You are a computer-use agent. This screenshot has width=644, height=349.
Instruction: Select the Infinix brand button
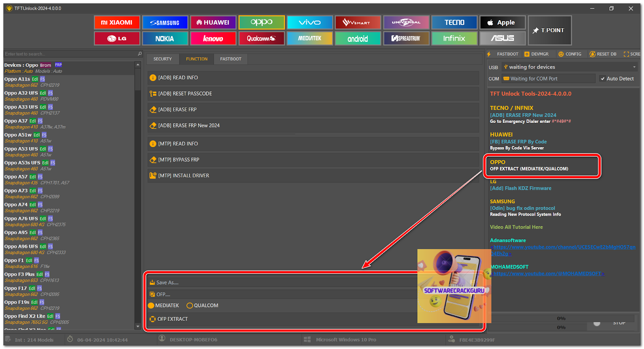(x=454, y=39)
